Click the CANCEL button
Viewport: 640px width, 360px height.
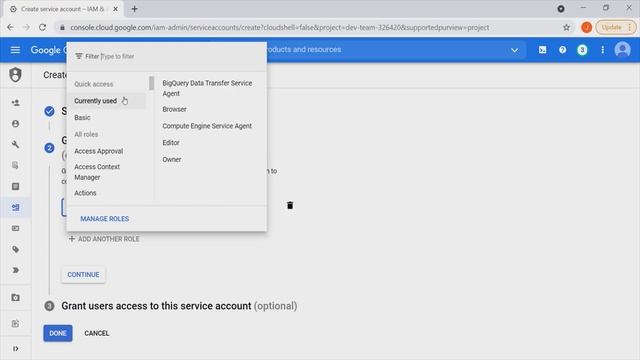[x=97, y=333]
